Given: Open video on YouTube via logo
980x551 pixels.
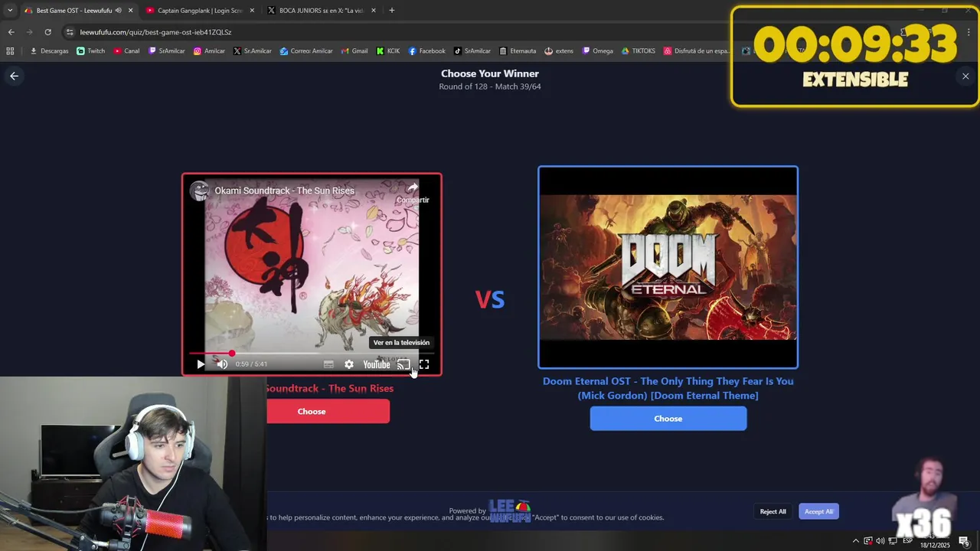Looking at the screenshot, I should 377,364.
